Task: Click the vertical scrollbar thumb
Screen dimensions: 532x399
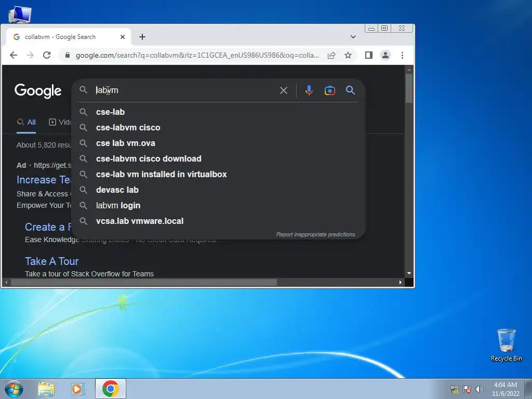Action: [409, 88]
